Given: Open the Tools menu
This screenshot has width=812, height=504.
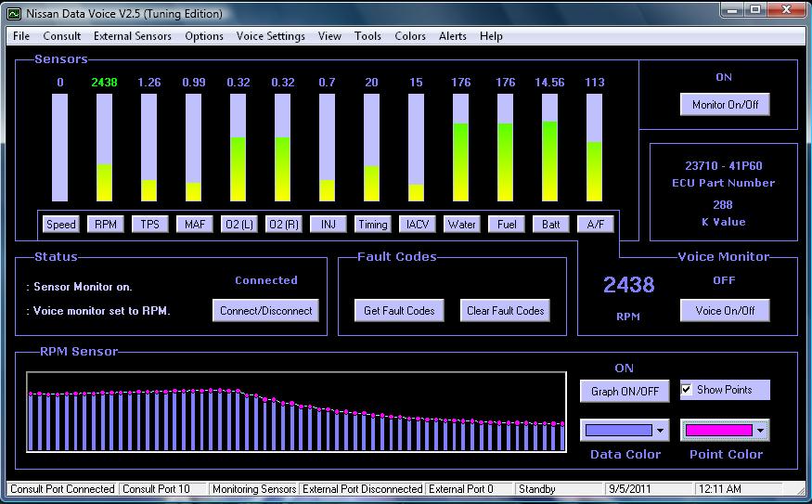Looking at the screenshot, I should click(x=367, y=36).
